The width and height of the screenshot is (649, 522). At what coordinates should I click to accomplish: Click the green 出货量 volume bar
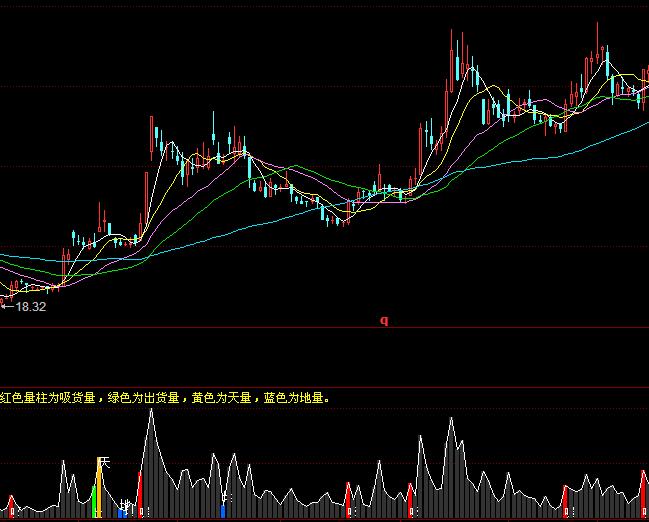click(94, 502)
